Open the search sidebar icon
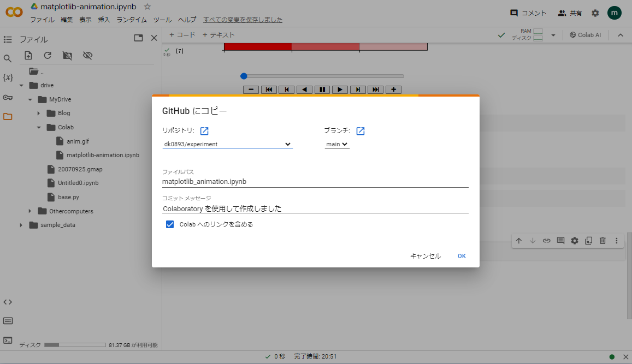632x364 pixels. click(x=8, y=58)
